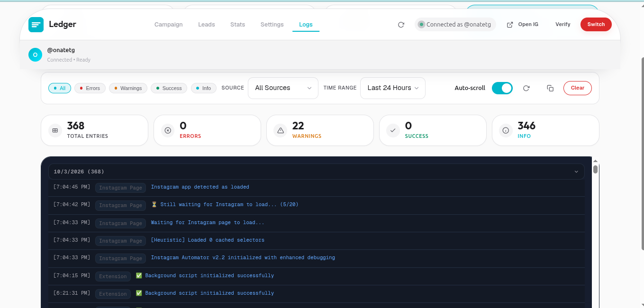Screen dimensions: 644x308
Task: Click the 22 Warnings card
Action: [320, 130]
